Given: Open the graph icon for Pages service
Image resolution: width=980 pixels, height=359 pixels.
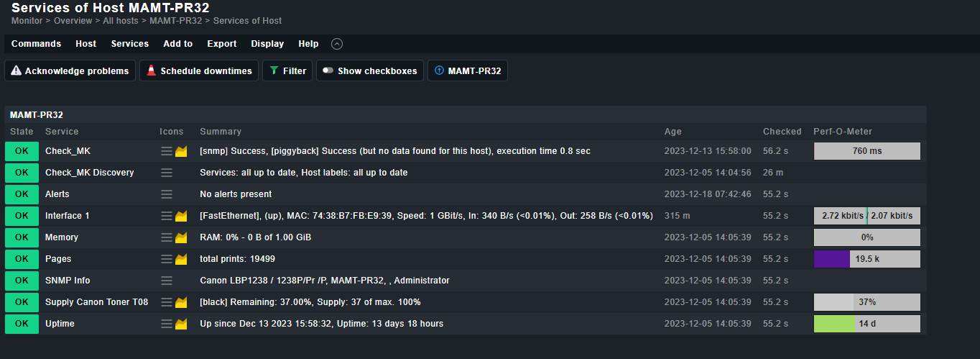Looking at the screenshot, I should (181, 259).
